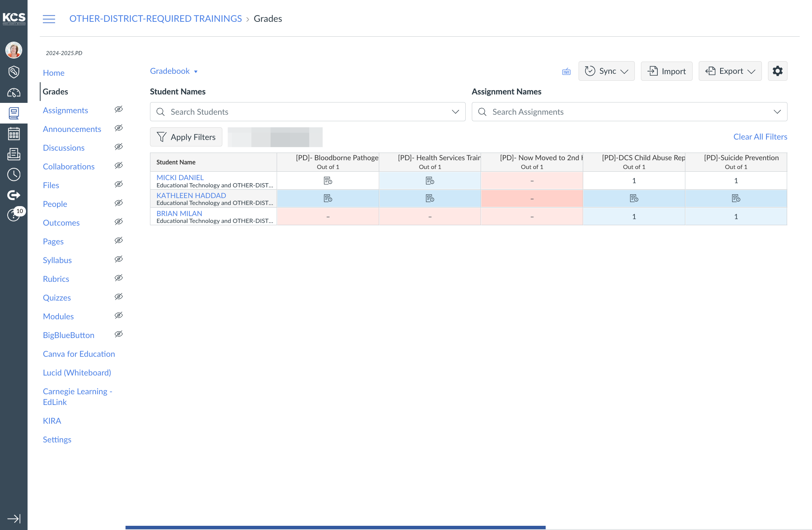Open Syllabus in course menu
The height and width of the screenshot is (530, 812).
click(x=57, y=260)
